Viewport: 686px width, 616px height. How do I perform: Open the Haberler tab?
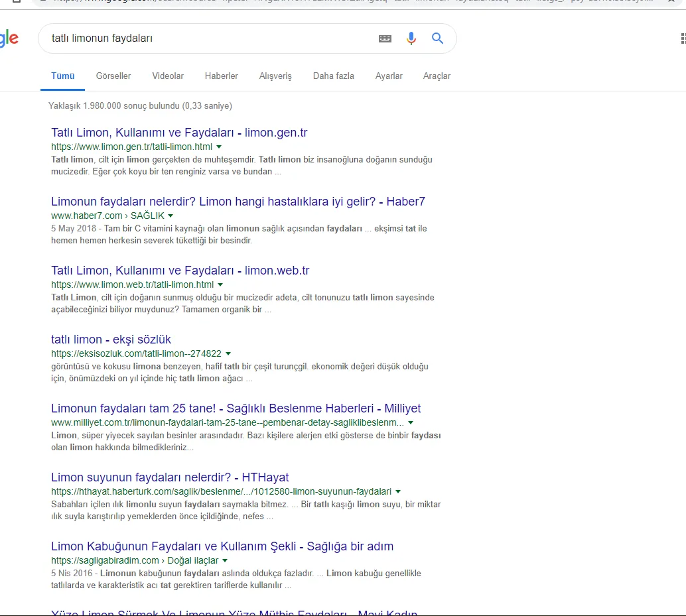pyautogui.click(x=222, y=76)
